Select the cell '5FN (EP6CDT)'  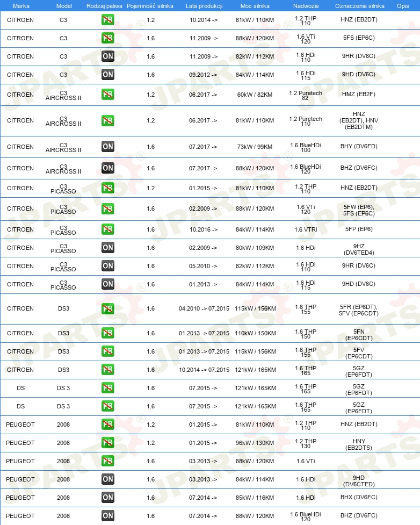pos(359,335)
